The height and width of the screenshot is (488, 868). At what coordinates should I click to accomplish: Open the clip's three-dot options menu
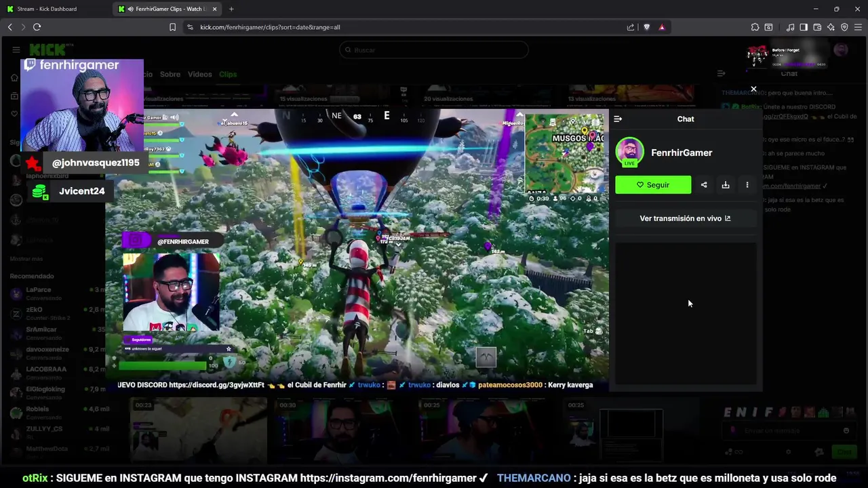[x=747, y=185]
